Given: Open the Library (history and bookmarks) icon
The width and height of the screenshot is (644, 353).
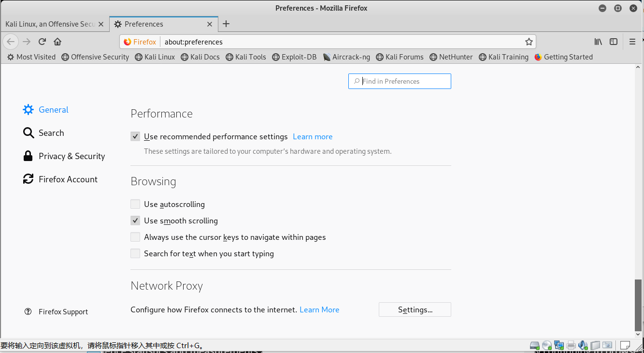Looking at the screenshot, I should (x=598, y=42).
